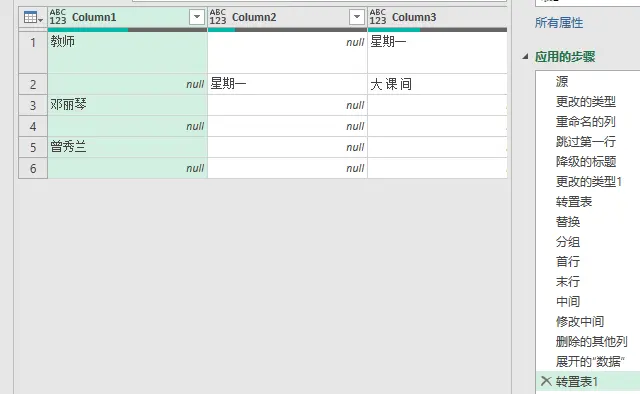The image size is (640, 394).
Task: Click the 曾秀兰 cell
Action: [x=127, y=147]
